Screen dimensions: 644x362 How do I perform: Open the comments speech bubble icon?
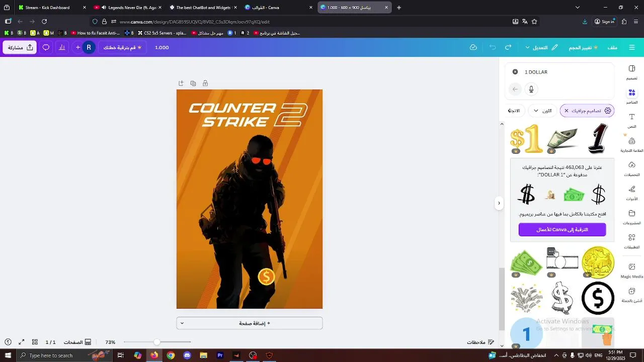coord(46,47)
